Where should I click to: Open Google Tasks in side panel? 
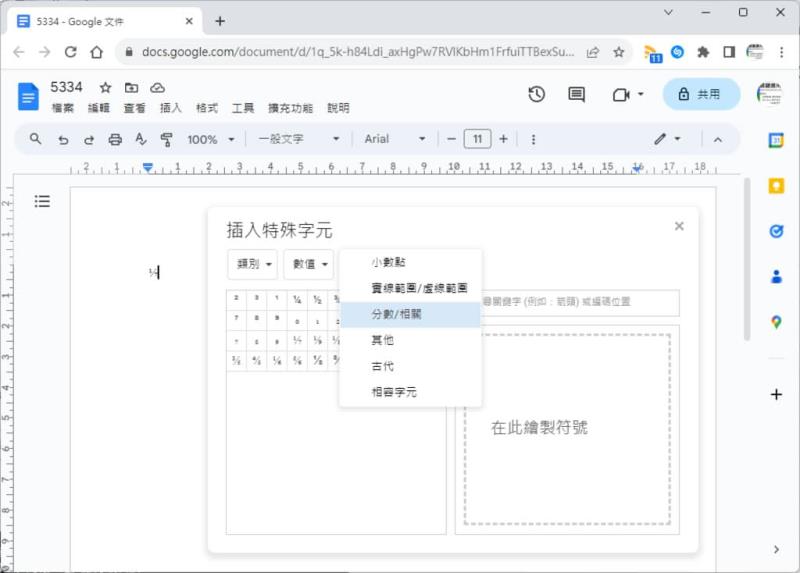[x=776, y=231]
